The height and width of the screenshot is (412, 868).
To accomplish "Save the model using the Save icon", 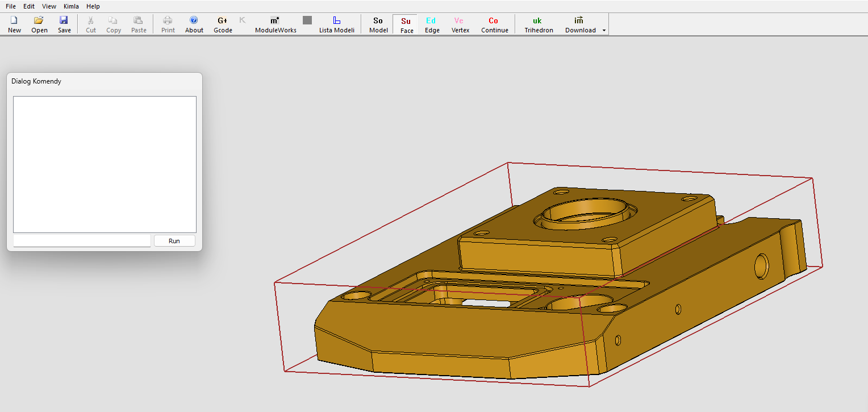I will pyautogui.click(x=64, y=24).
